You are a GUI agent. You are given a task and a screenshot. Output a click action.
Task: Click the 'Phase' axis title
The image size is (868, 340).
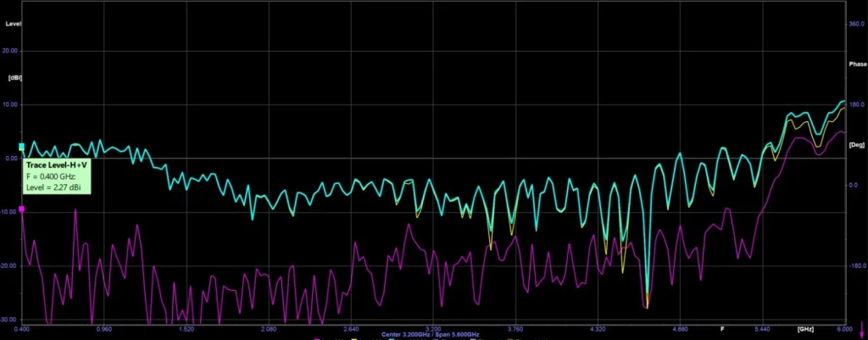pyautogui.click(x=857, y=64)
